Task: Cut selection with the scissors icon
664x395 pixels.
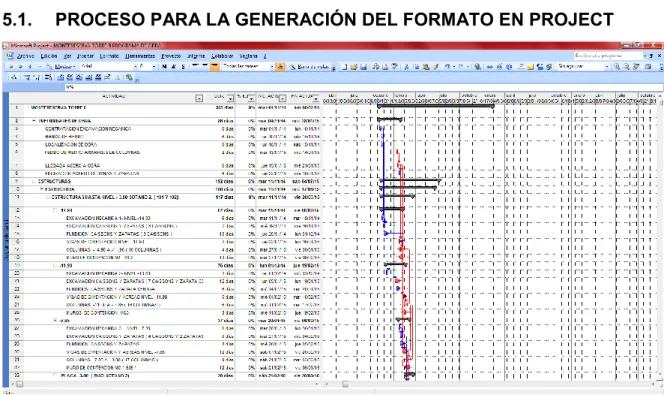Action: point(406,66)
